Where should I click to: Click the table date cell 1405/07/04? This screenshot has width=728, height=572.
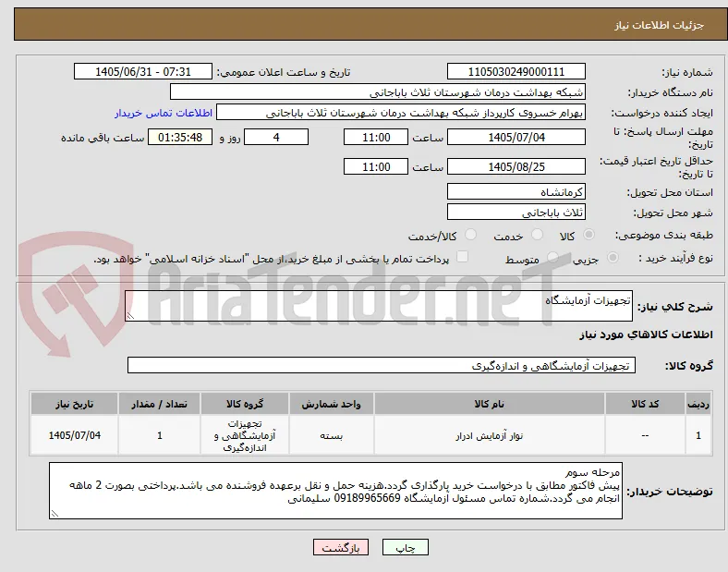pos(74,435)
